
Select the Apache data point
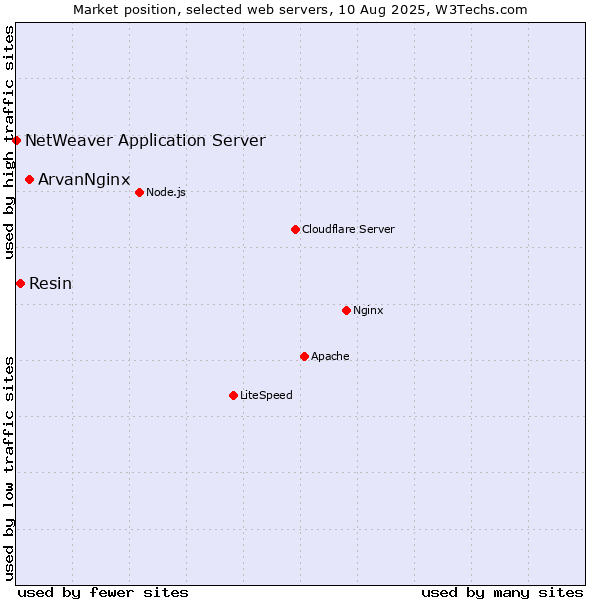[x=304, y=357]
